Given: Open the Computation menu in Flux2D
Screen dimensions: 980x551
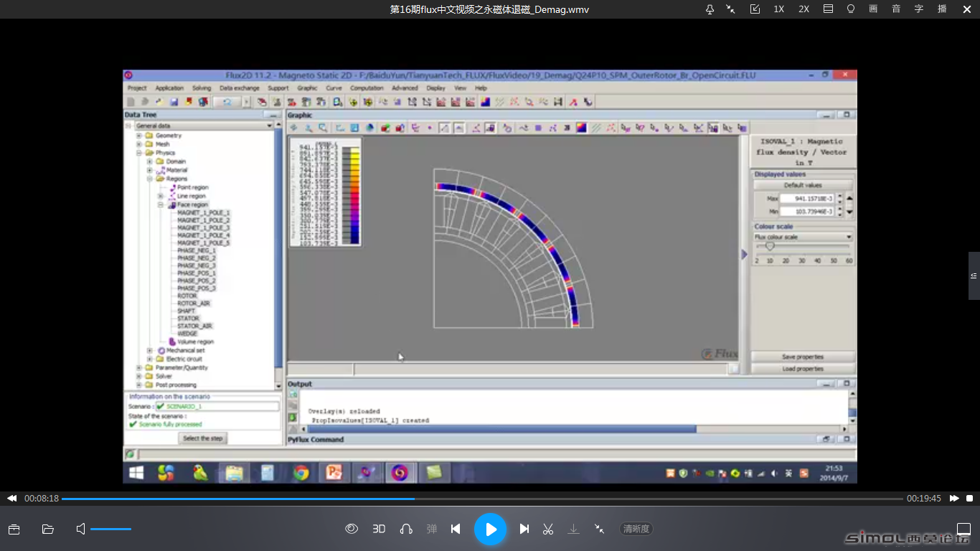Looking at the screenshot, I should [367, 88].
